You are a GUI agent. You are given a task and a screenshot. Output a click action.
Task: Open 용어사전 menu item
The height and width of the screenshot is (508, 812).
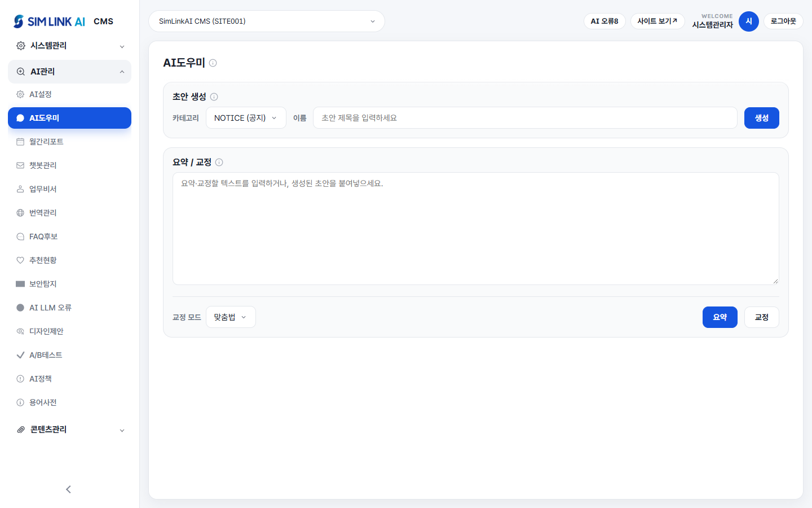point(70,402)
